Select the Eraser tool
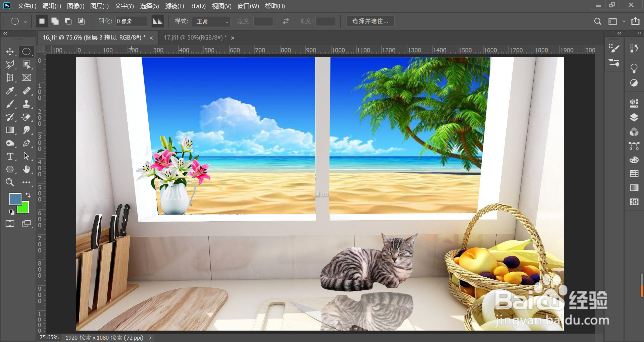 (x=27, y=117)
